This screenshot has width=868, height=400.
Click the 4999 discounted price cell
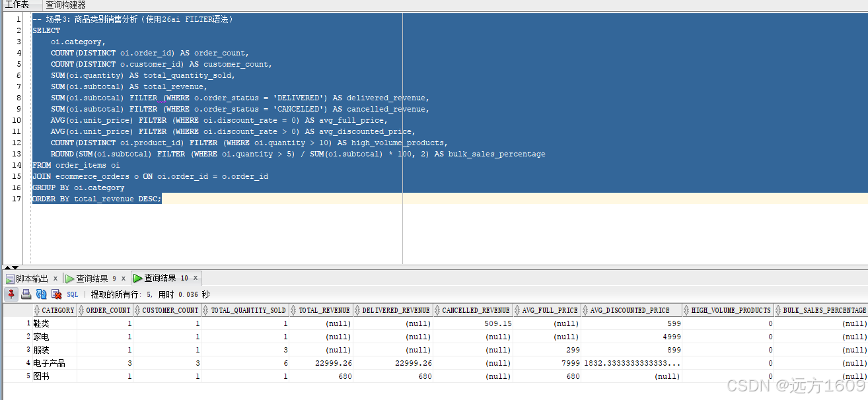[x=632, y=337]
